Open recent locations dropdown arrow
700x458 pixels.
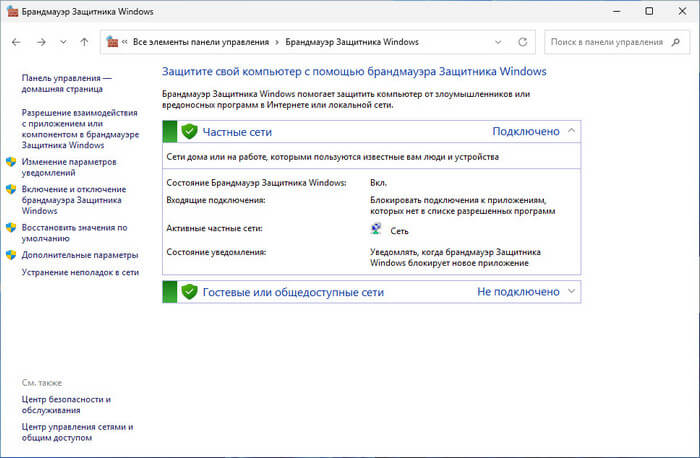pyautogui.click(x=63, y=42)
